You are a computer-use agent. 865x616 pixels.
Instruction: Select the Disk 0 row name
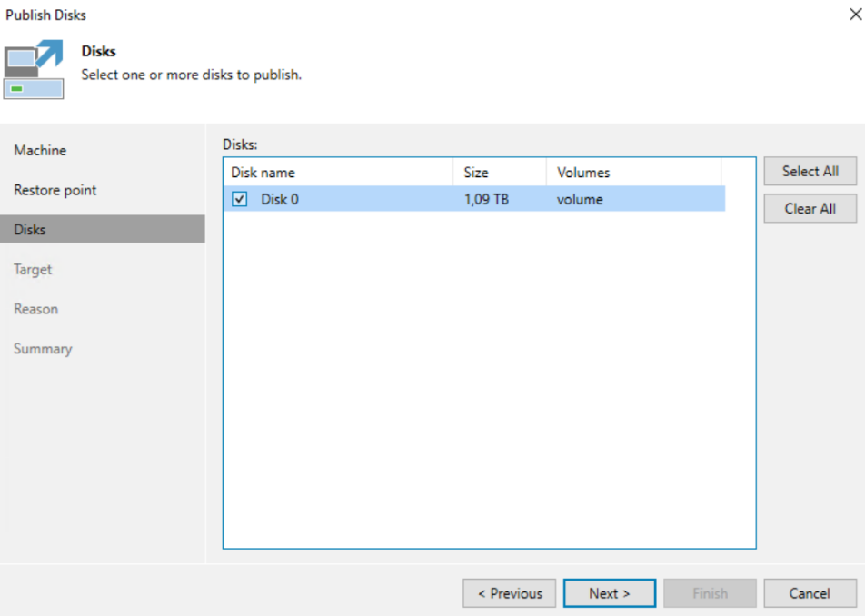(x=280, y=199)
